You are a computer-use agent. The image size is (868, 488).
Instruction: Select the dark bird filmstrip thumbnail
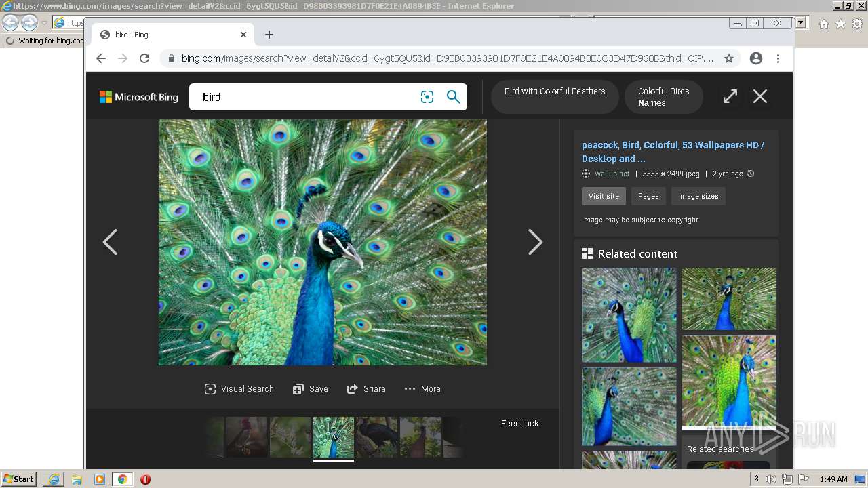click(x=377, y=437)
